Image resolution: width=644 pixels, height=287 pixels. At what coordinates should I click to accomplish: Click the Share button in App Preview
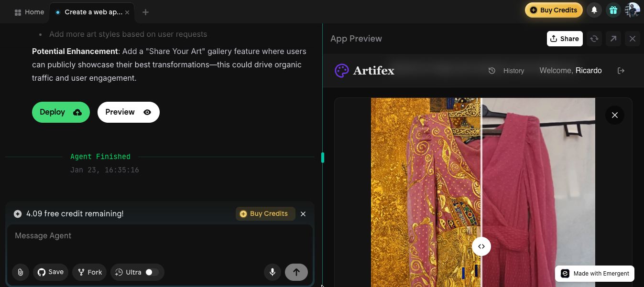point(565,39)
